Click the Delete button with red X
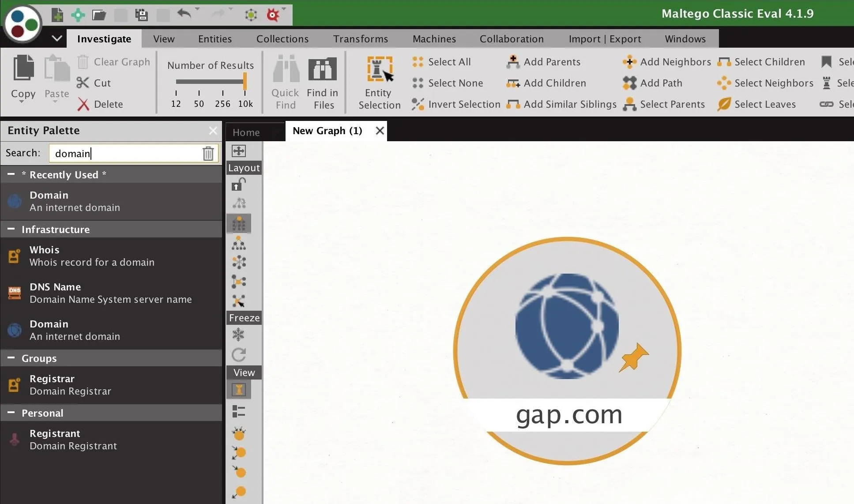The image size is (854, 504). (x=100, y=104)
